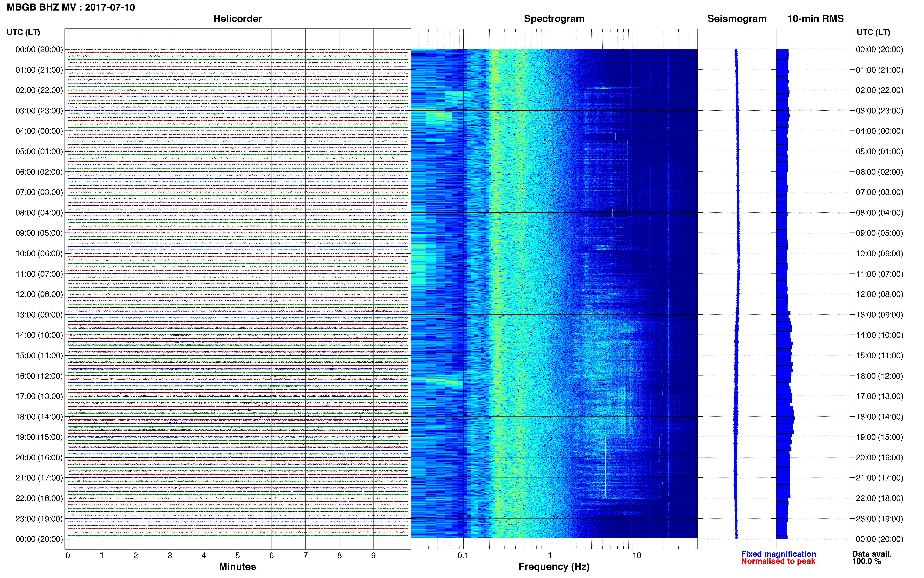Click '03:00 (23:00)' on the left time axis
Screen dimensions: 924x578
(x=39, y=111)
